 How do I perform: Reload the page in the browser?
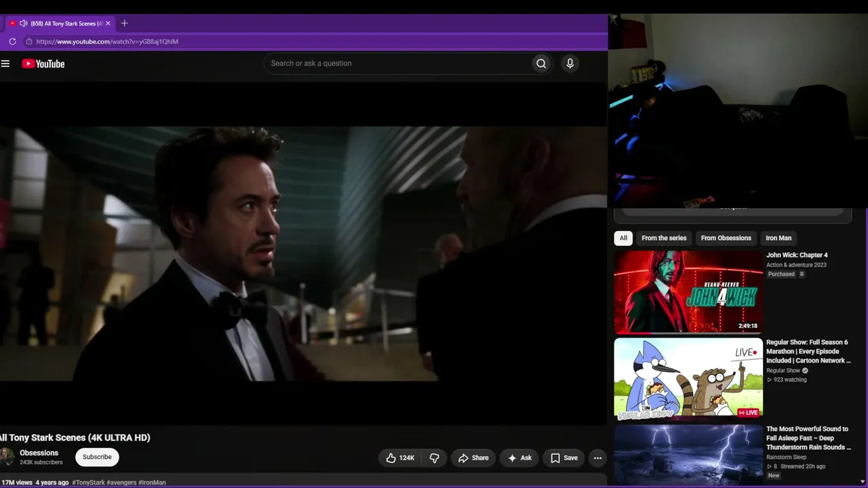12,41
